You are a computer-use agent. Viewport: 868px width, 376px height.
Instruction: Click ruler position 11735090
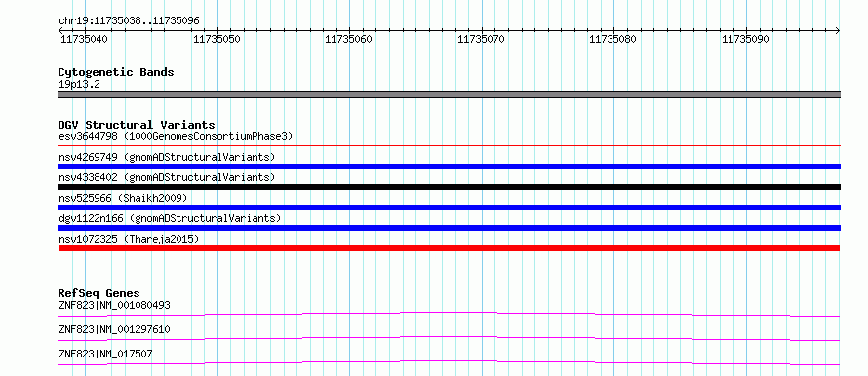[746, 39]
